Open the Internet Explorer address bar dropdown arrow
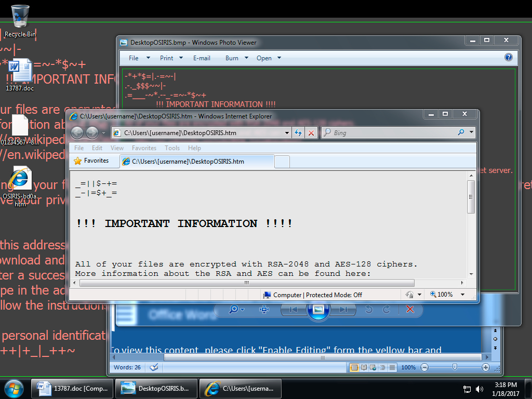Viewport: 532px width, 399px height. point(287,132)
